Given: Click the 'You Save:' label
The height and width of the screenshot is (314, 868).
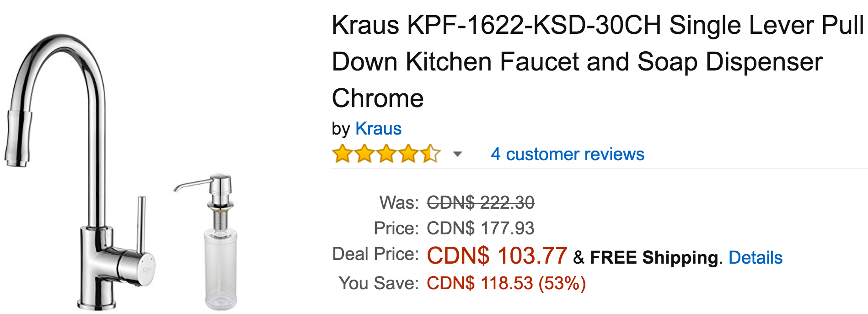Looking at the screenshot, I should click(x=379, y=283).
